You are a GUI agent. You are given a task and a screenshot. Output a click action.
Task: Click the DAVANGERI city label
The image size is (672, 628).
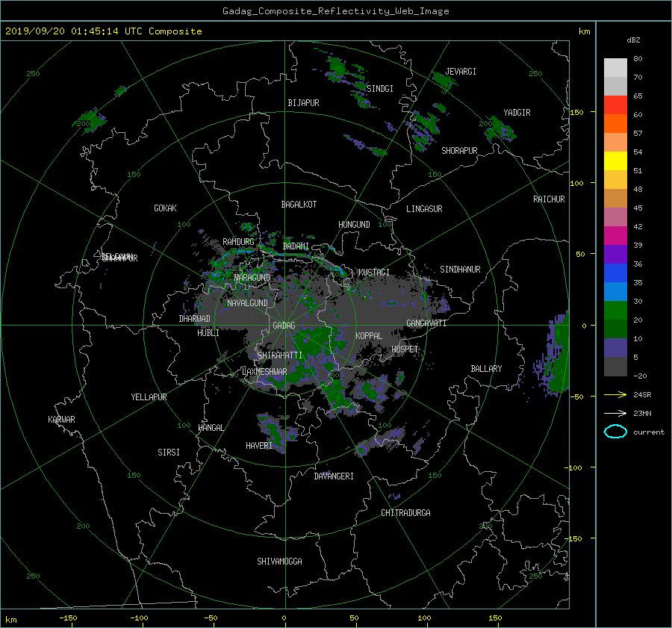click(x=334, y=476)
